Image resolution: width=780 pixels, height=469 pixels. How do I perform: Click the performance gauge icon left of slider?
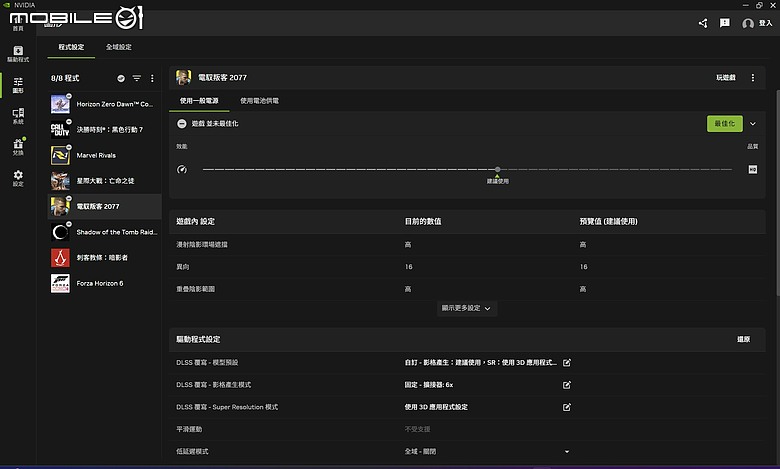pyautogui.click(x=182, y=170)
